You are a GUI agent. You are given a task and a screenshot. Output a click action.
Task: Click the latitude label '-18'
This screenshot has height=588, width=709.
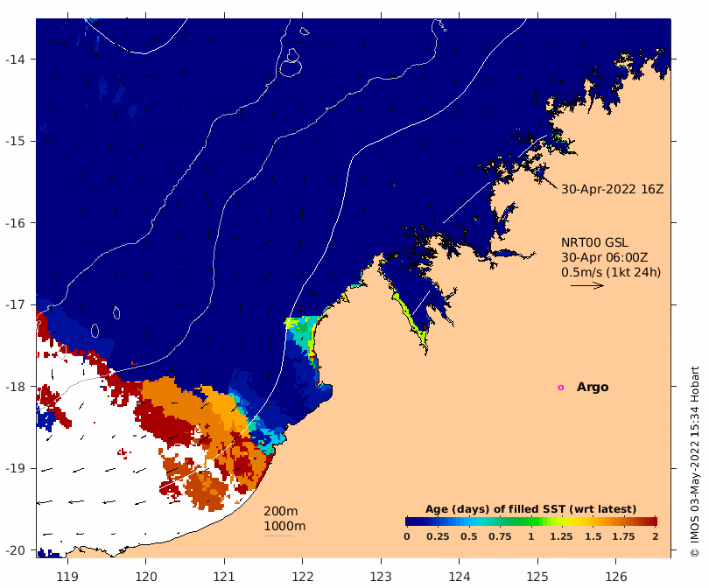pos(15,387)
